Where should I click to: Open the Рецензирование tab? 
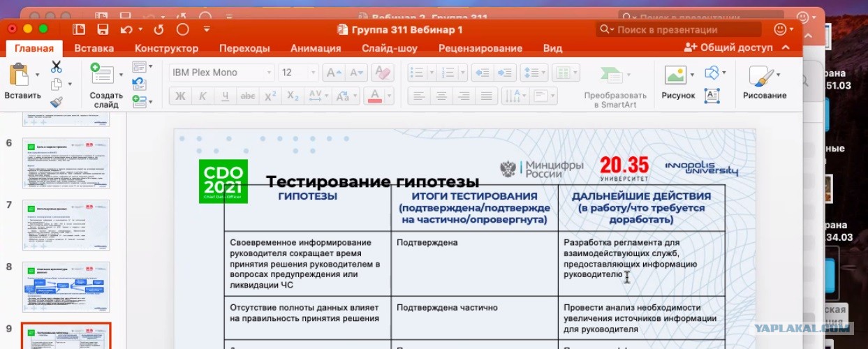click(480, 48)
